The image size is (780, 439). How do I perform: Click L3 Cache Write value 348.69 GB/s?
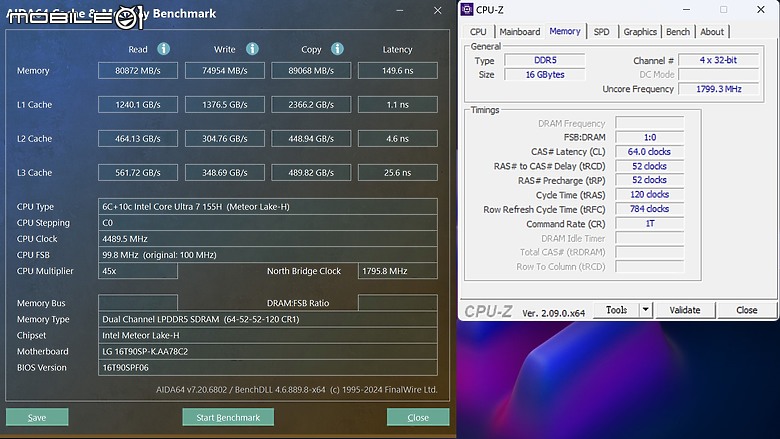[x=224, y=173]
